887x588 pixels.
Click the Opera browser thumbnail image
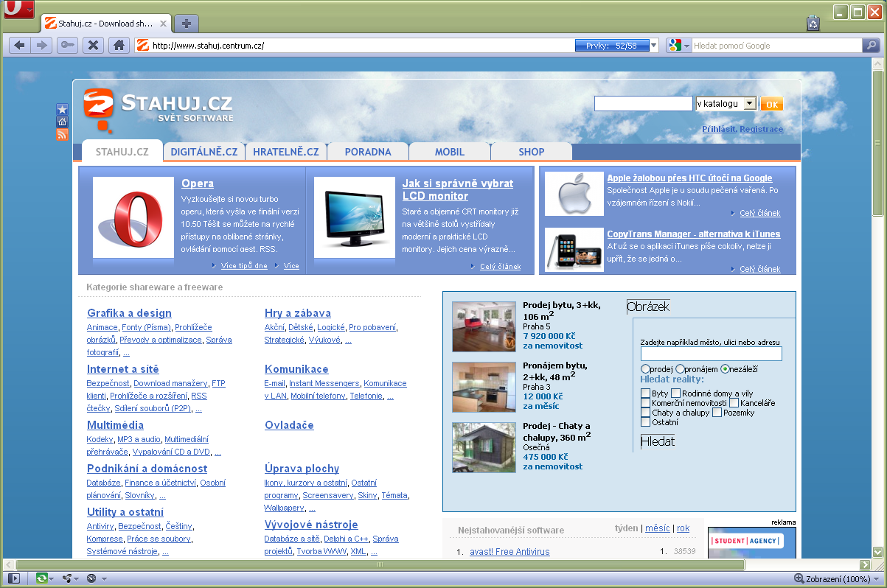click(133, 217)
